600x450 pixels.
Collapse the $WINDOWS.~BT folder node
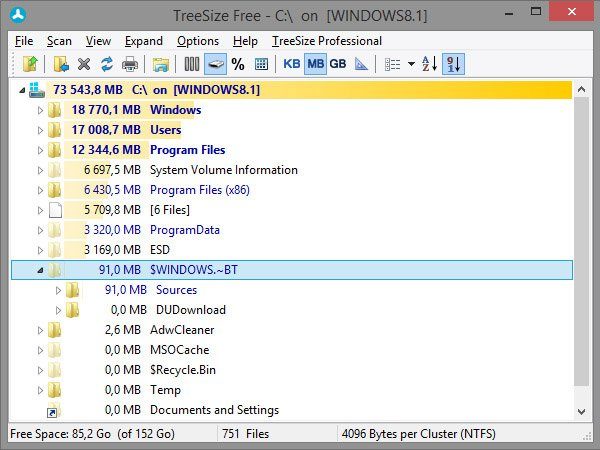[x=40, y=270]
